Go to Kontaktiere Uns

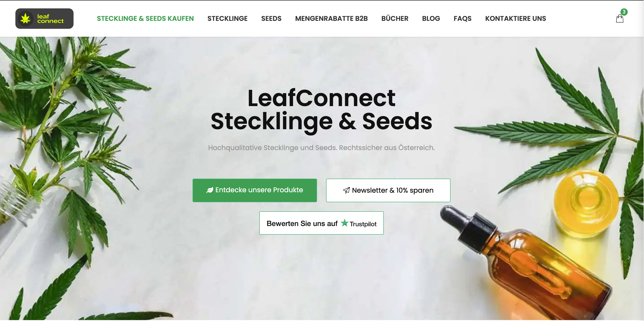coord(515,19)
